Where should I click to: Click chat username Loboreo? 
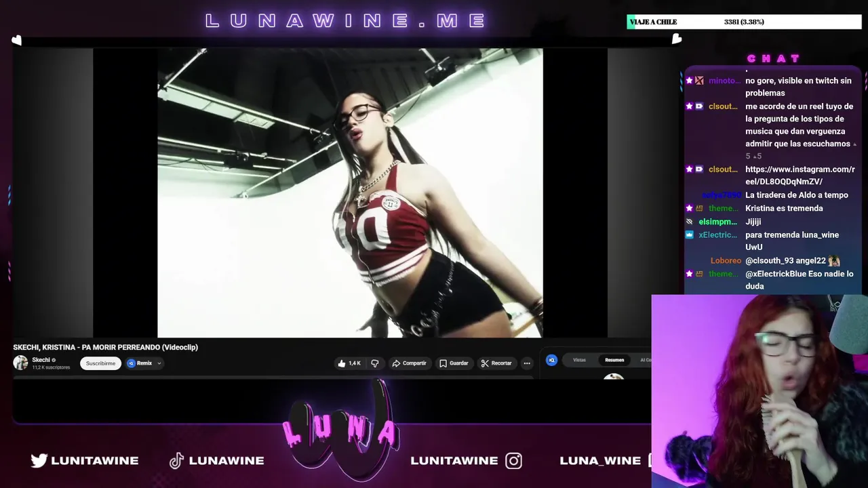(x=726, y=261)
